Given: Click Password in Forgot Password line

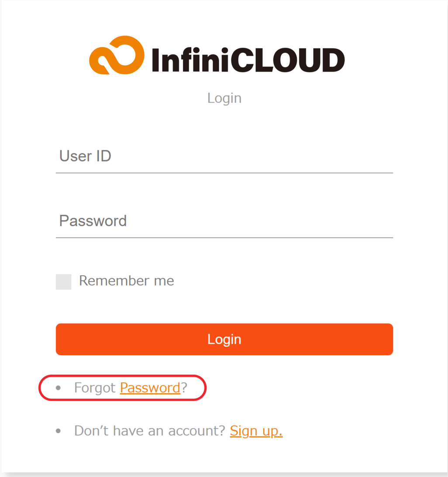Looking at the screenshot, I should 150,387.
